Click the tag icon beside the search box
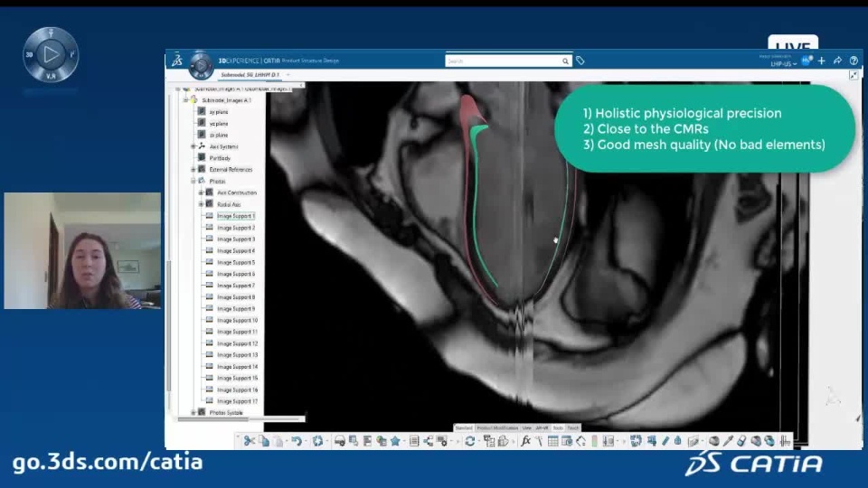 tap(580, 61)
